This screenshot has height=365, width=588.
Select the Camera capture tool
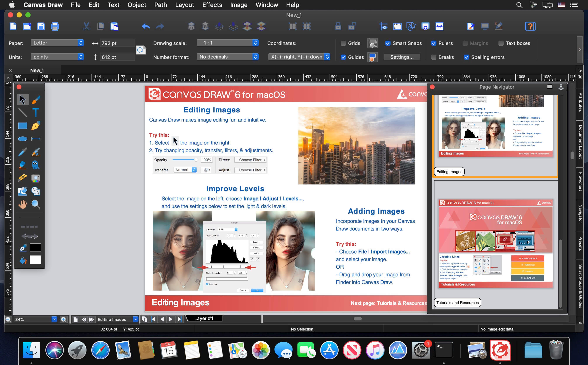pos(36,178)
